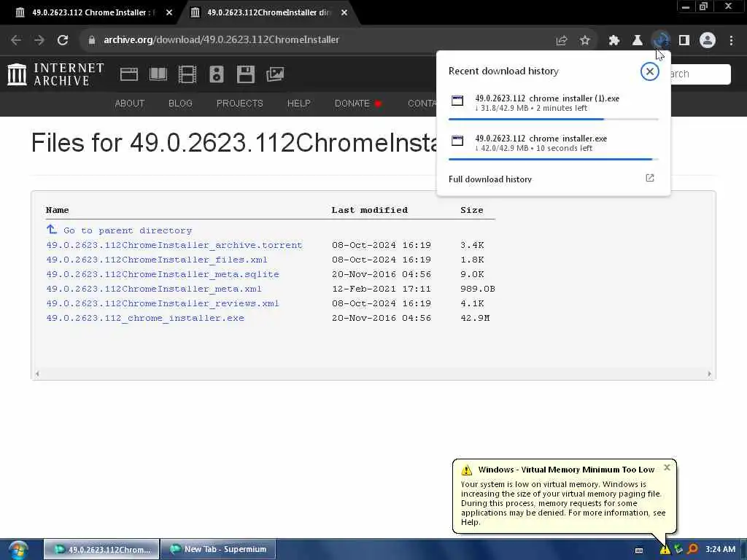
Task: Click the 49.0.2623.112Chrom... taskbar button
Action: coord(101,550)
